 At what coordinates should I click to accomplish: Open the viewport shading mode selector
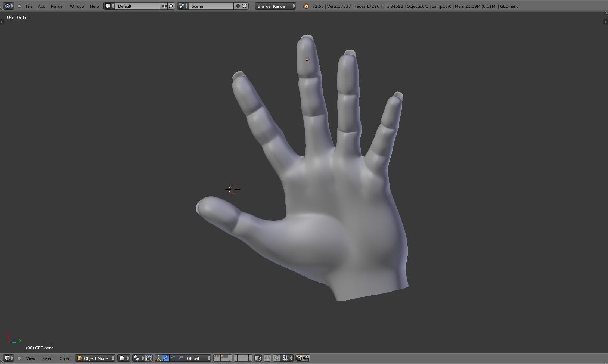tap(124, 358)
